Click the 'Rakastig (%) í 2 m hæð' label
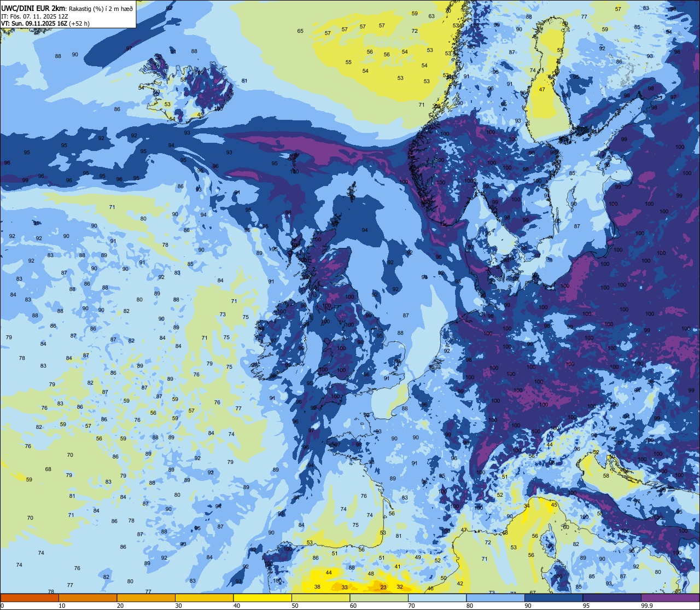The width and height of the screenshot is (700, 610). tap(101, 8)
